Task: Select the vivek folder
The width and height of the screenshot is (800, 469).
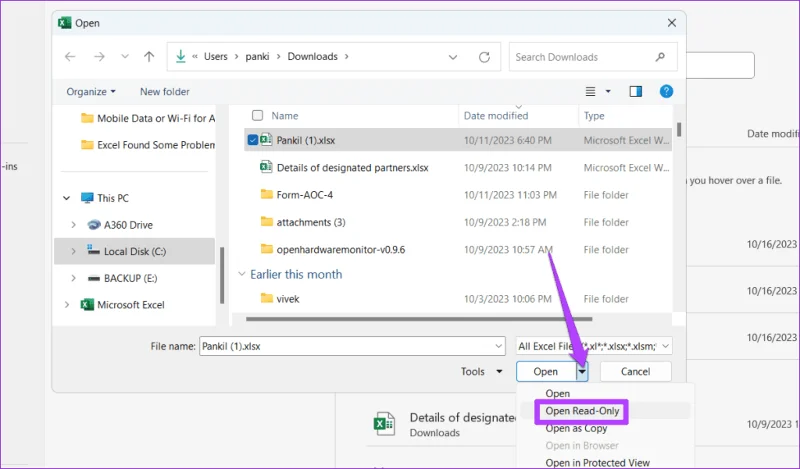Action: click(288, 299)
